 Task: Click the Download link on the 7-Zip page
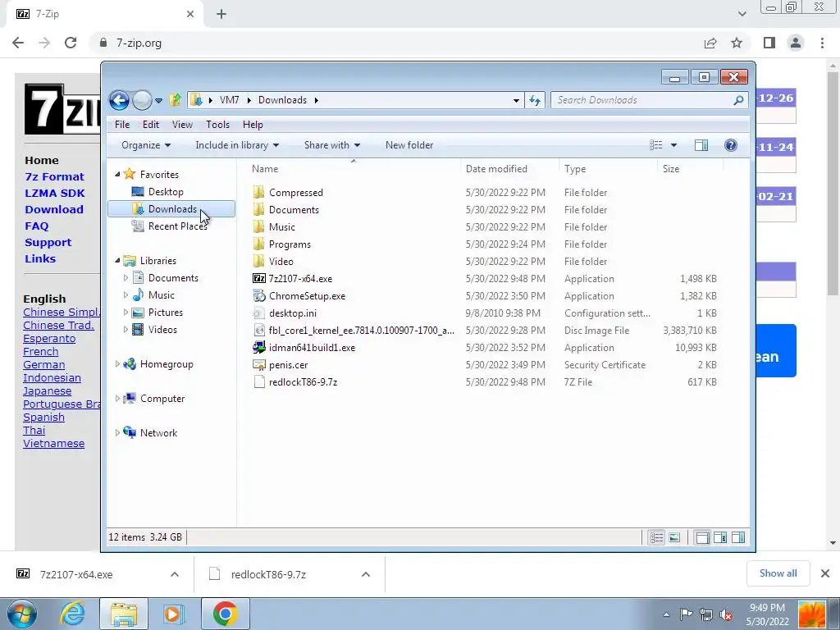pos(54,209)
